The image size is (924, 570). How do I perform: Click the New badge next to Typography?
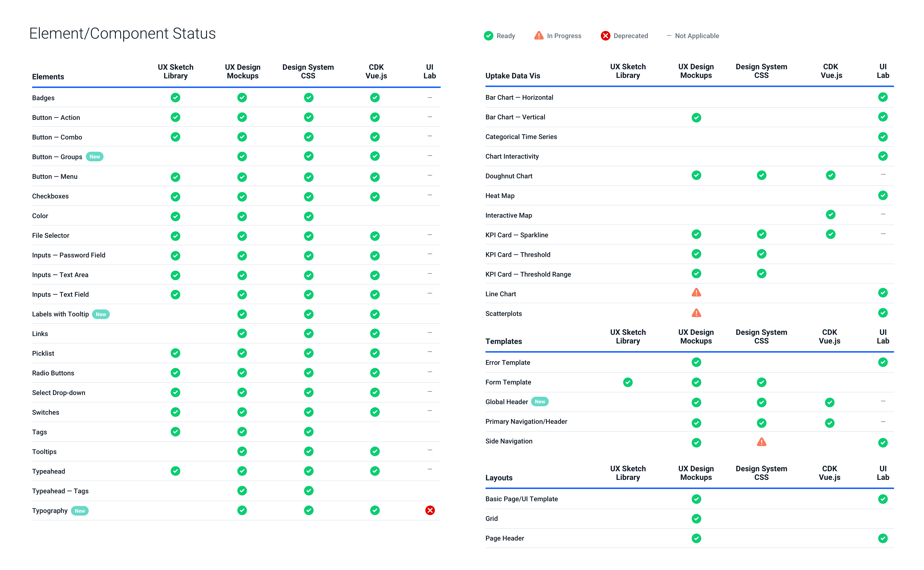pyautogui.click(x=80, y=511)
